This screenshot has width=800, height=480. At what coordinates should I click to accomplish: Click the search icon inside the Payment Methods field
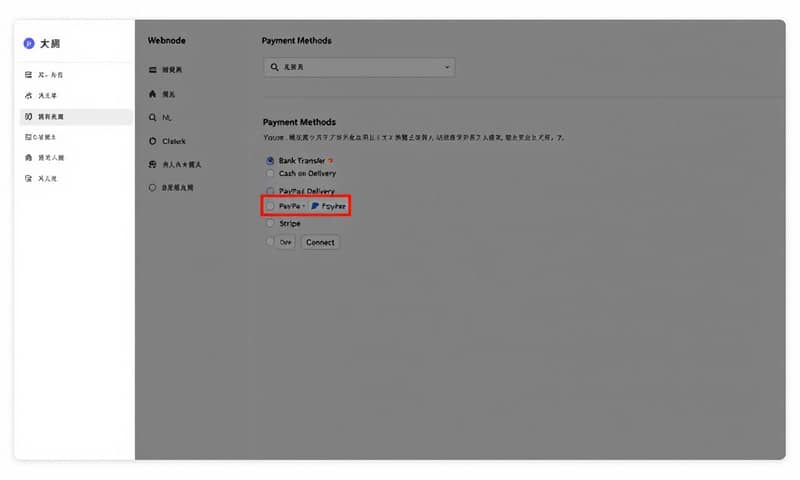pyautogui.click(x=274, y=67)
